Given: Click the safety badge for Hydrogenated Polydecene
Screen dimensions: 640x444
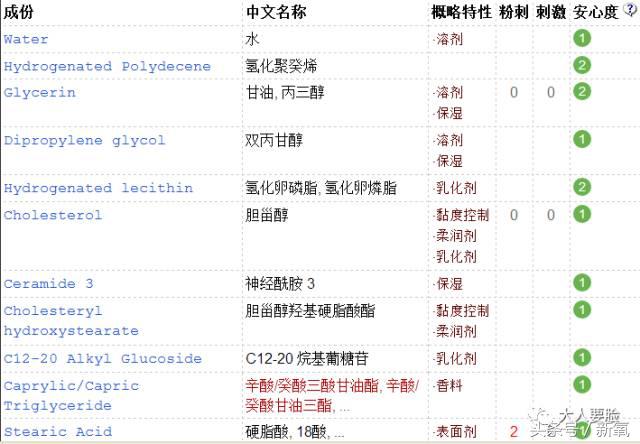Looking at the screenshot, I should point(582,65).
